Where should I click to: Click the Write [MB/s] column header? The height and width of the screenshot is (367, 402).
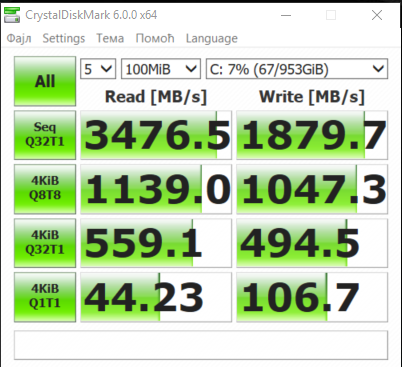pos(312,97)
